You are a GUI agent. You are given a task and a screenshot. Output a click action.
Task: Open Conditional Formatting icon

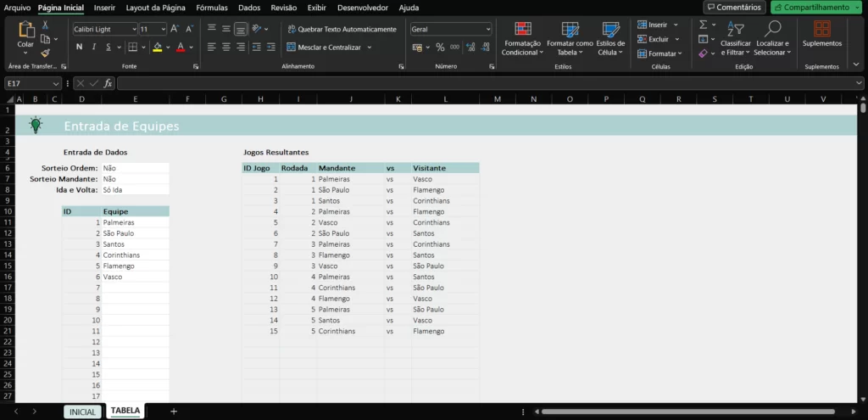(x=522, y=29)
